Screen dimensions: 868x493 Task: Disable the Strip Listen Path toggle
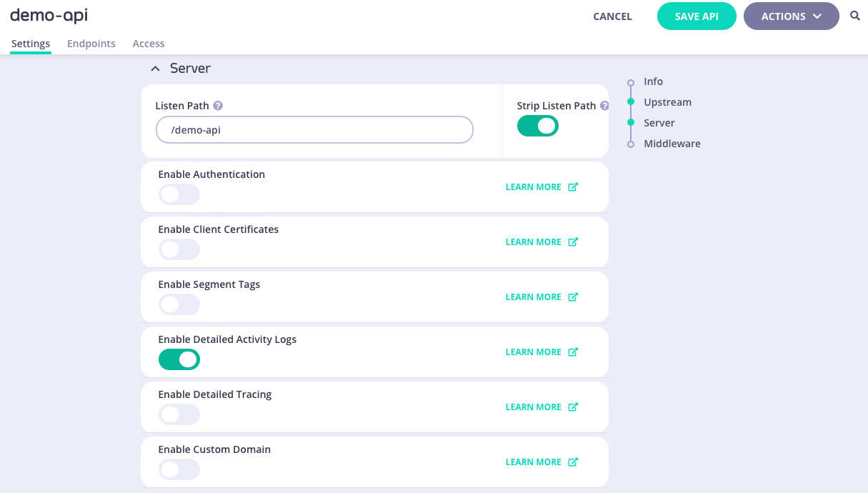537,125
